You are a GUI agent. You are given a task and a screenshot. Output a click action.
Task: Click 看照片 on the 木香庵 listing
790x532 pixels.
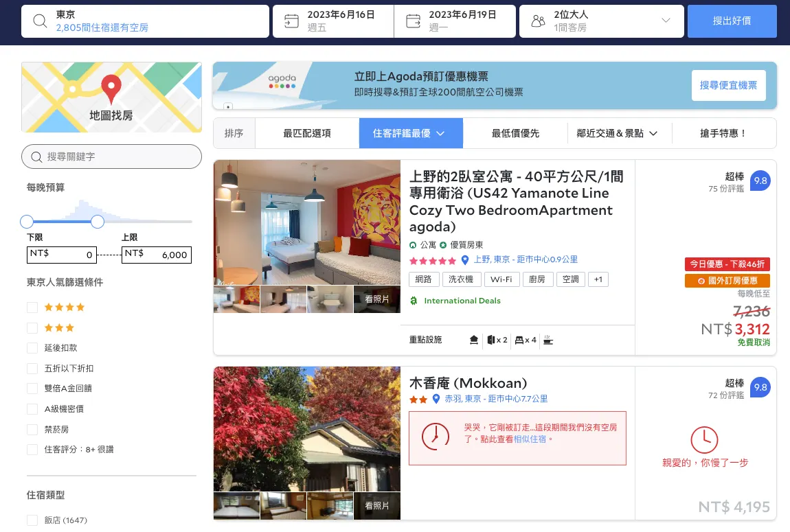377,506
